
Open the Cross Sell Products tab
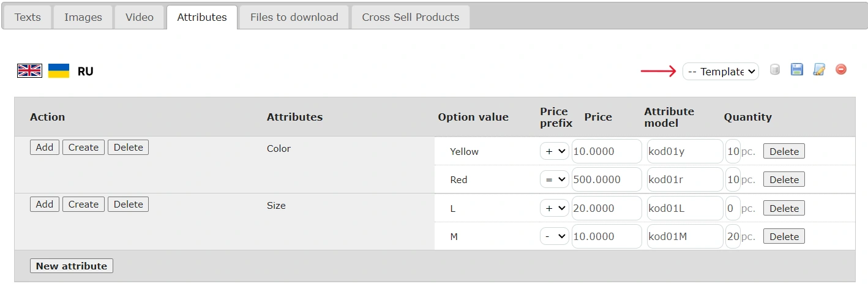pyautogui.click(x=410, y=17)
